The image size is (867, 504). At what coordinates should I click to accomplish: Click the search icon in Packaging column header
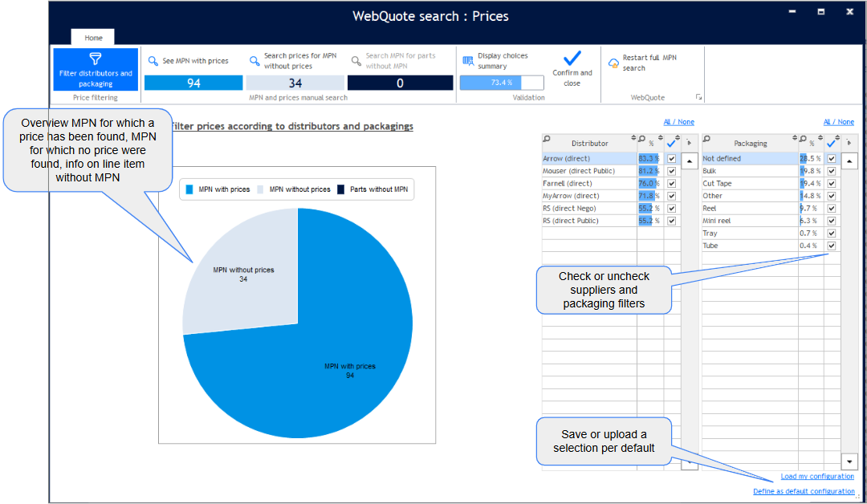tap(707, 139)
